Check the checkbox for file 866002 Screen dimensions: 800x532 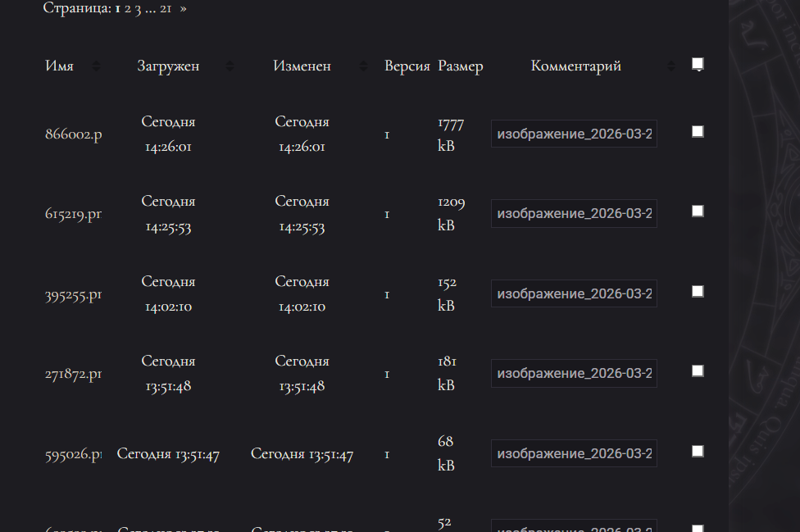(x=698, y=131)
